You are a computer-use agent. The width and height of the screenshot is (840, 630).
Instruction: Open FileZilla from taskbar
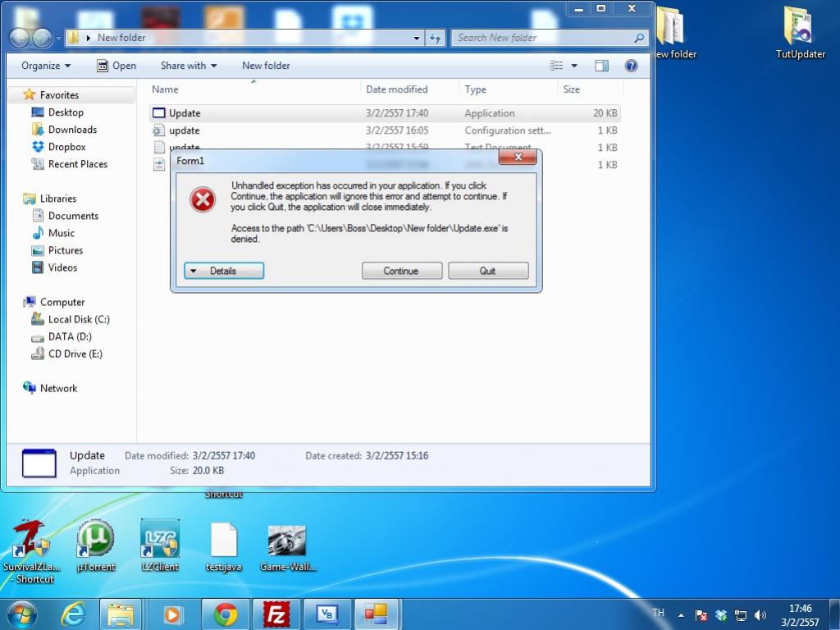tap(276, 614)
